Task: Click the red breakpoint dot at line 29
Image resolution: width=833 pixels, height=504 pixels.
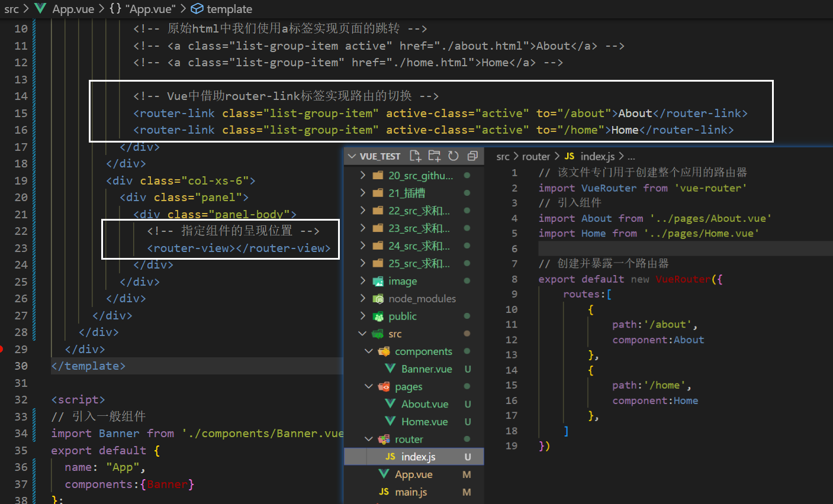Action: click(2, 349)
